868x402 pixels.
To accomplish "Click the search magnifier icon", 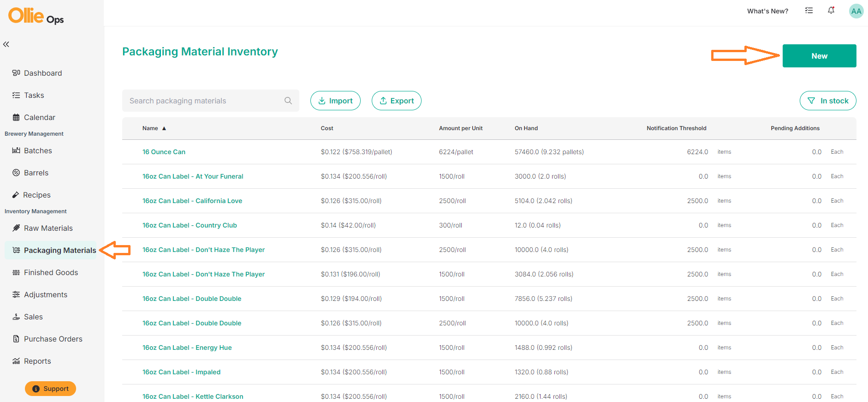I will coord(288,101).
